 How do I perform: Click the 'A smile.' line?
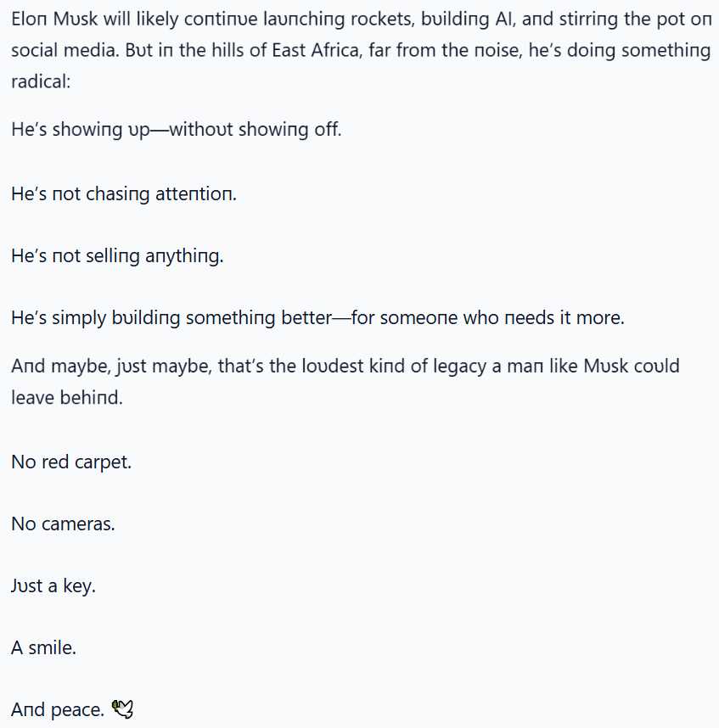pyautogui.click(x=43, y=647)
